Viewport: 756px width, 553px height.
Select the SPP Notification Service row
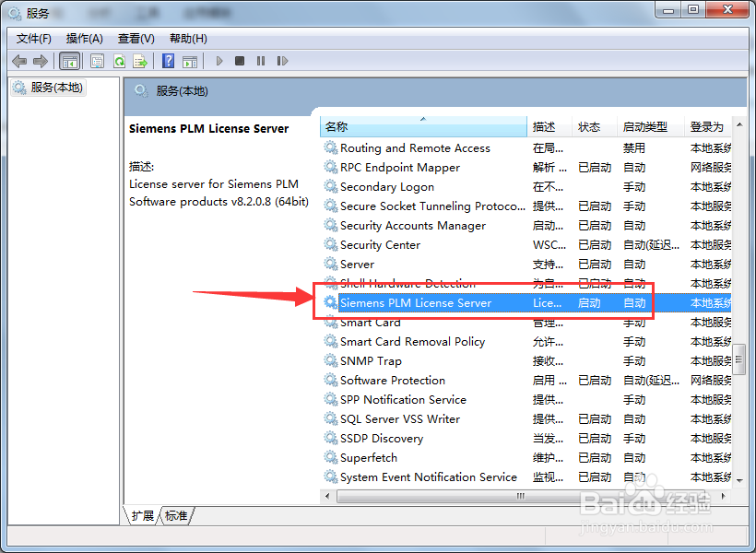(526, 400)
